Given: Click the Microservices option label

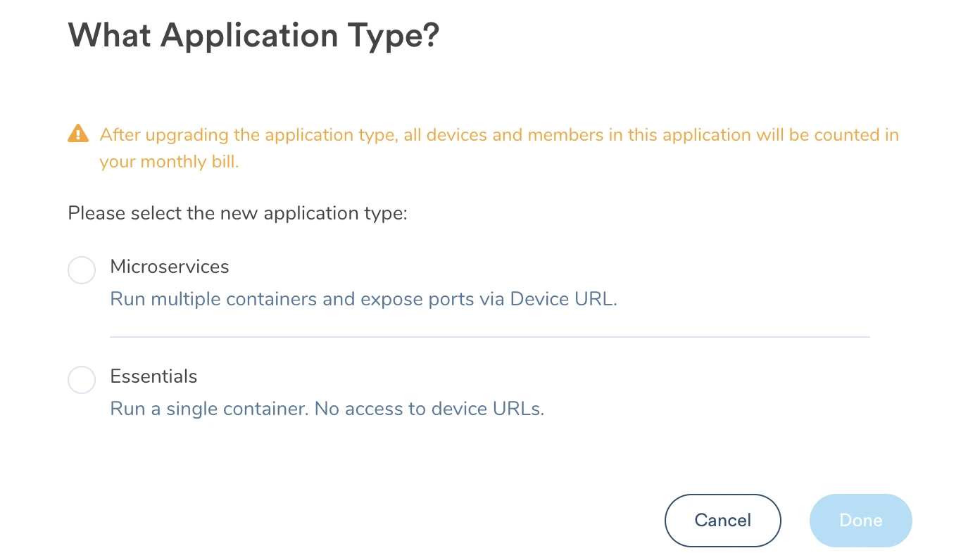Looking at the screenshot, I should [170, 267].
